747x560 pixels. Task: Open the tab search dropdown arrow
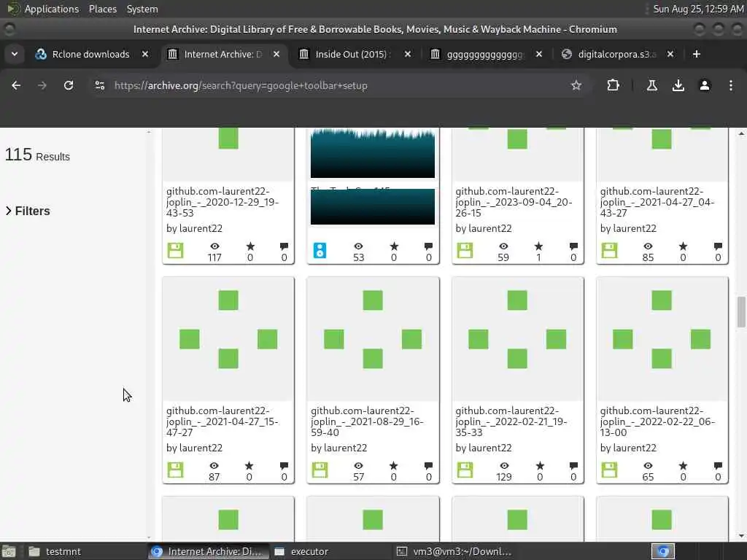coord(15,54)
